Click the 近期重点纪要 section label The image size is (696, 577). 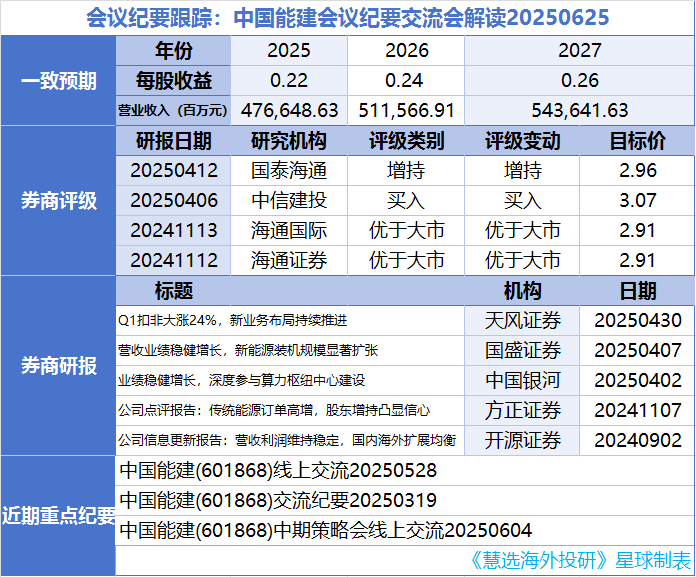pyautogui.click(x=59, y=516)
